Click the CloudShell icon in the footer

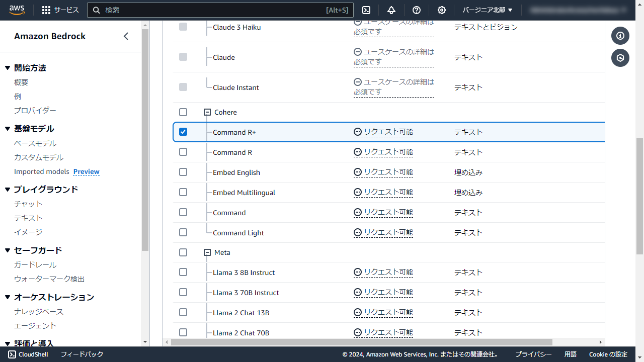point(12,354)
